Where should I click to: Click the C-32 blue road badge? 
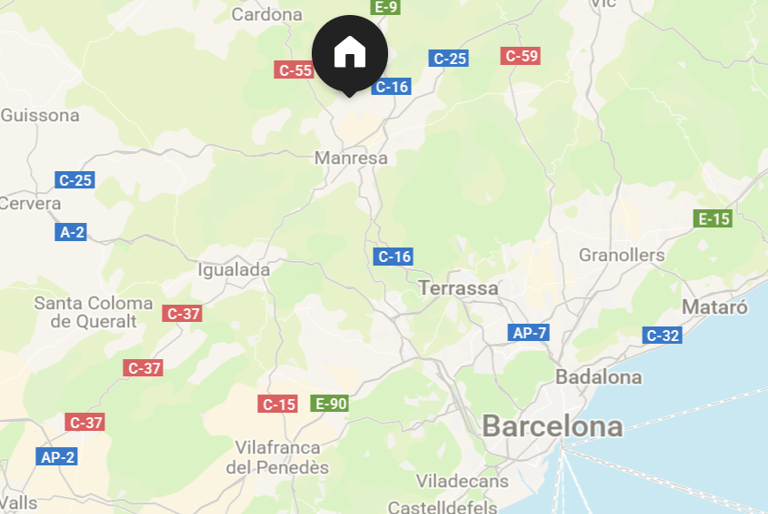coord(662,336)
